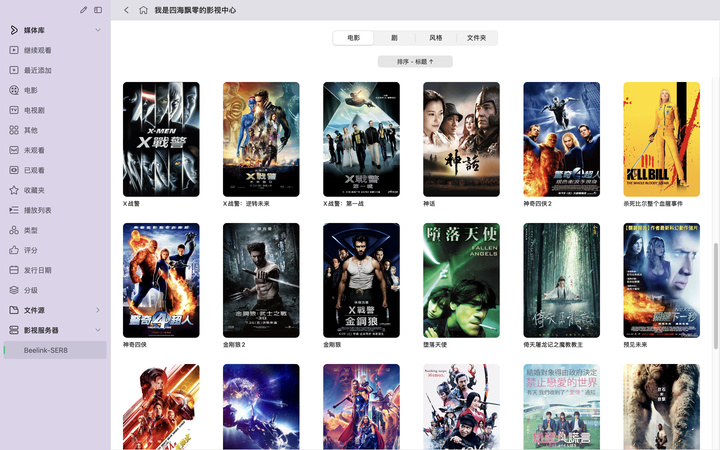Click the 预见未来 title text

[635, 344]
